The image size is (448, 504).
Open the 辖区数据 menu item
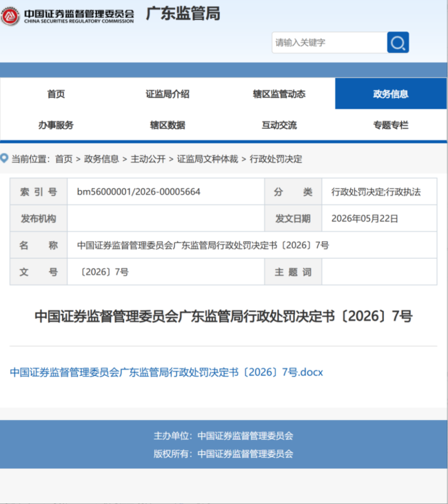click(167, 125)
